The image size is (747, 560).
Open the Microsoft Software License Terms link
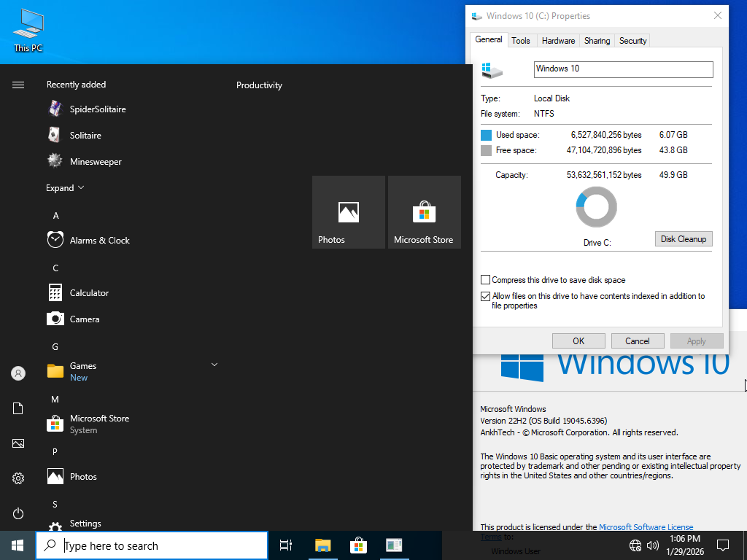click(x=645, y=526)
